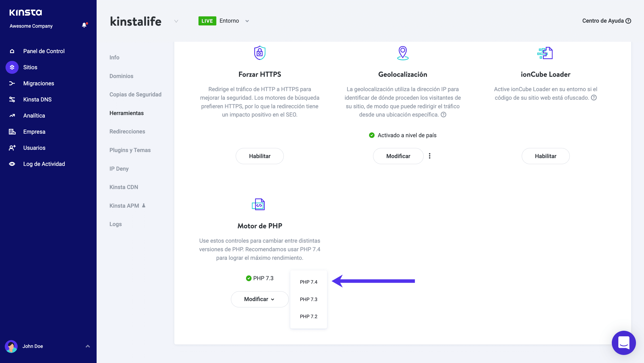Choose PHP 7.2 option

pyautogui.click(x=308, y=316)
